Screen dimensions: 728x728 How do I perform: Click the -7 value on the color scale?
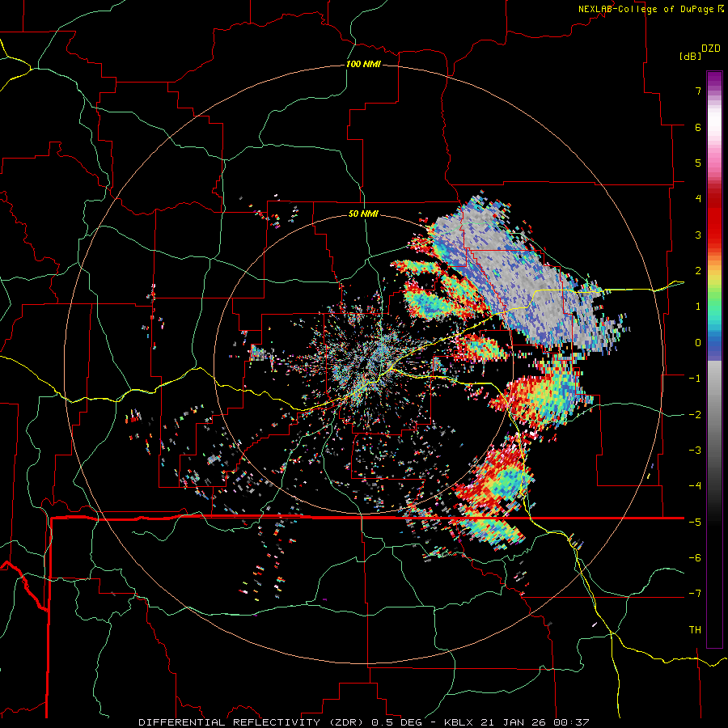click(x=695, y=594)
